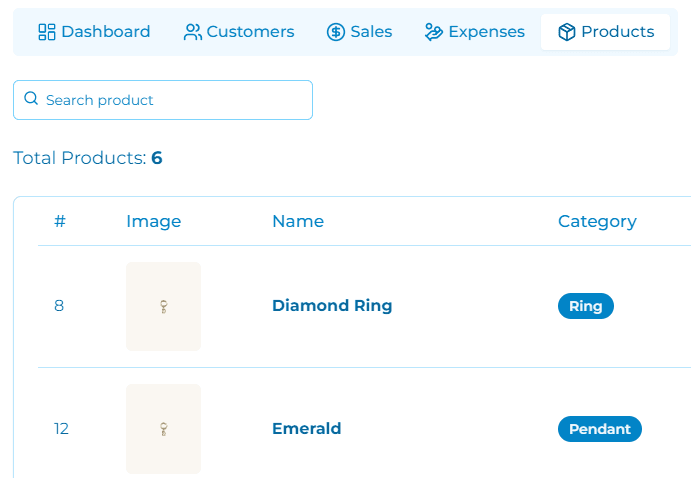691x478 pixels.
Task: Click the Sales dollar-coin icon
Action: pos(336,32)
